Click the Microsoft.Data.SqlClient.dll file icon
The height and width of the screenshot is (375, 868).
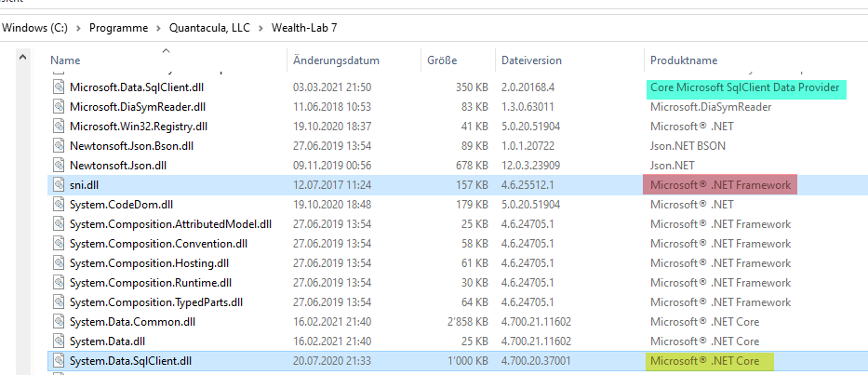(x=60, y=87)
